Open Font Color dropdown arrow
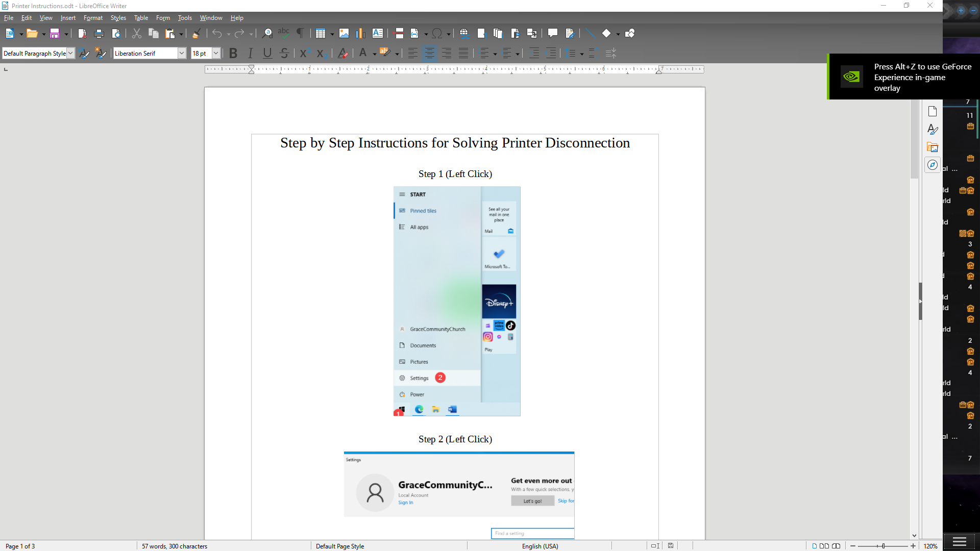 pos(375,54)
